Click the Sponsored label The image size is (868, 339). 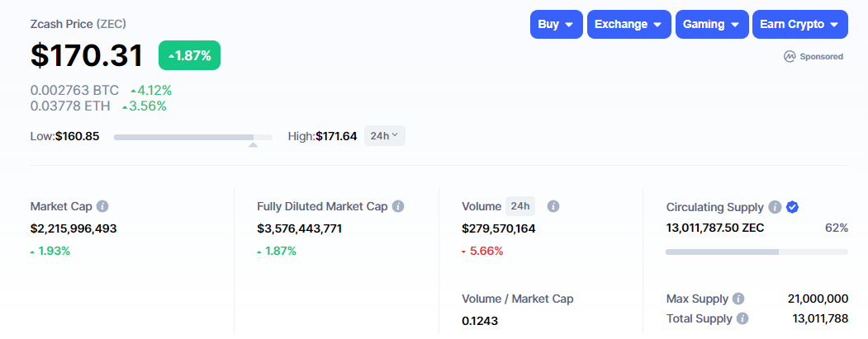click(x=822, y=56)
